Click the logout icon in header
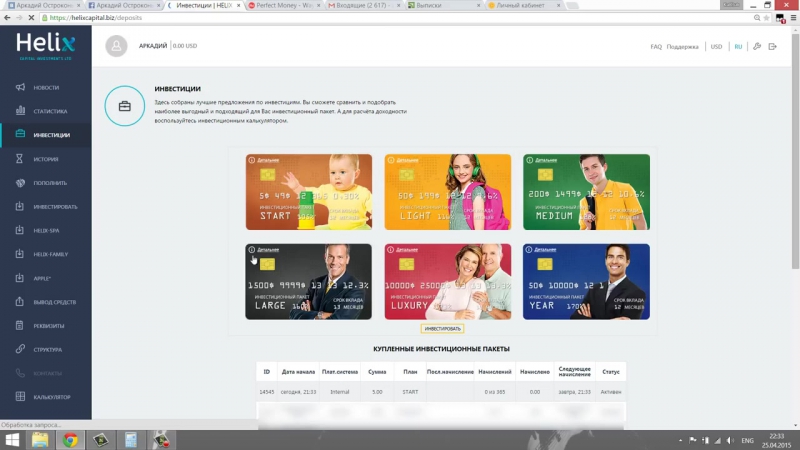The image size is (800, 450). [773, 46]
